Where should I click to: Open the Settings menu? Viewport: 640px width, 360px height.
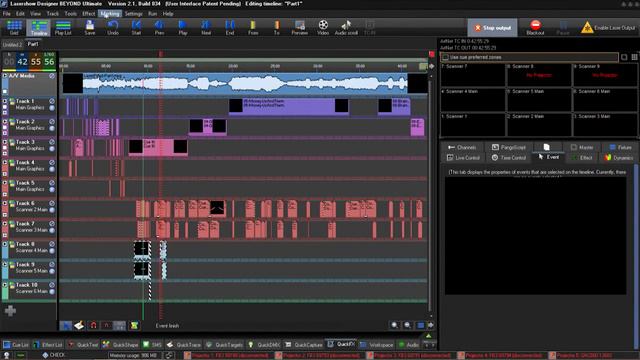click(x=133, y=13)
